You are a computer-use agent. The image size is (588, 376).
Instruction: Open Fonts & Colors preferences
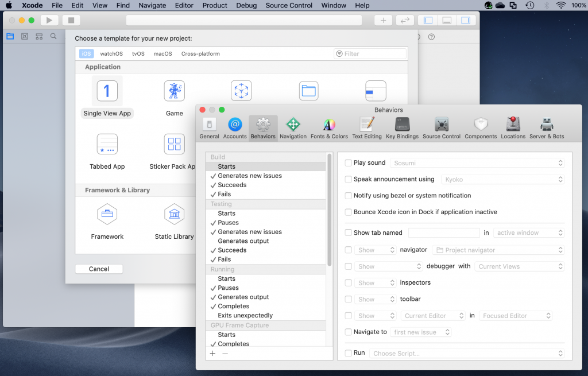tap(329, 128)
